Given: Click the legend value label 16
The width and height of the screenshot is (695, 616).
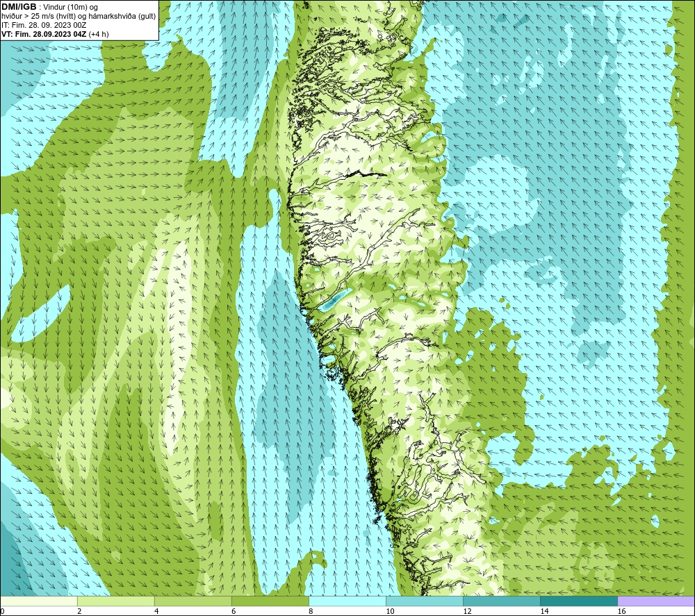Looking at the screenshot, I should (621, 612).
